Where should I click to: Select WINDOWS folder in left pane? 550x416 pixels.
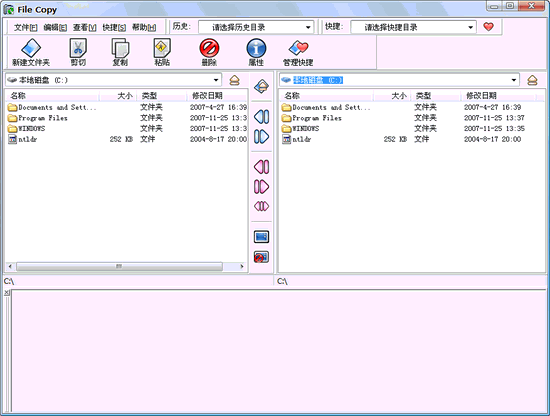pyautogui.click(x=27, y=128)
